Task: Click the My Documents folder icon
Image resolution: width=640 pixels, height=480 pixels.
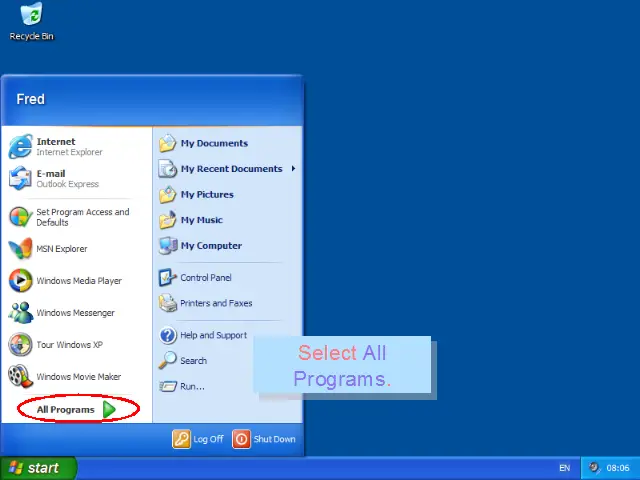Action: pos(167,143)
